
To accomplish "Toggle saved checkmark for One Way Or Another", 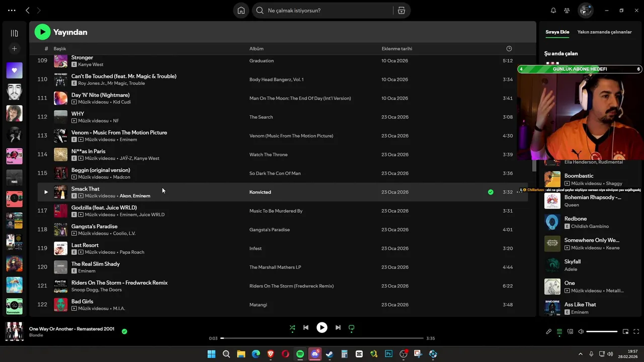I will point(124,331).
